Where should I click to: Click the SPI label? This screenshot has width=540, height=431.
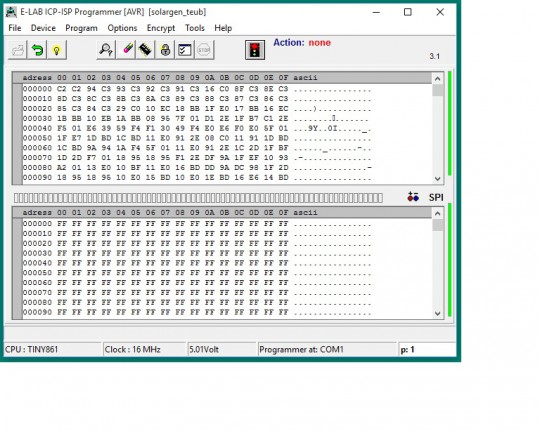click(x=436, y=197)
